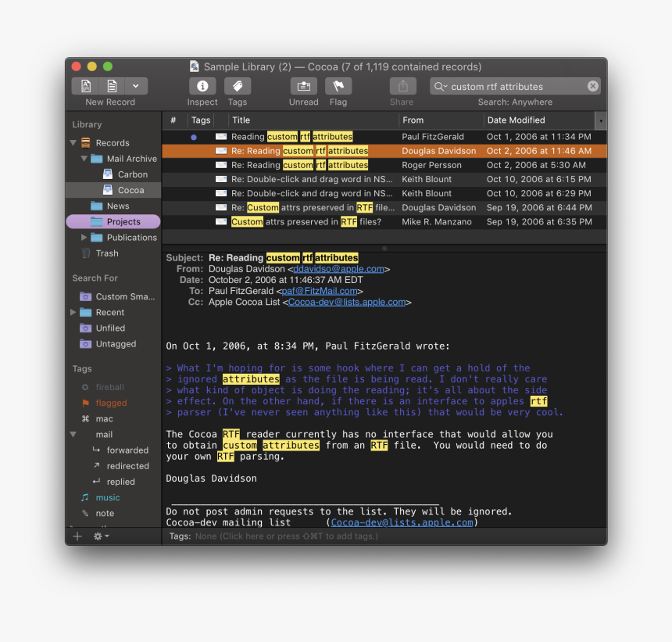This screenshot has height=642, width=672.
Task: Click the add plus button in sidebar
Action: tap(77, 536)
